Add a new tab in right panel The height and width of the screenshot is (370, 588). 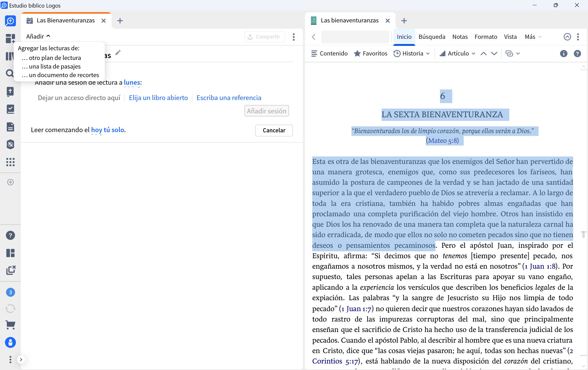(404, 21)
